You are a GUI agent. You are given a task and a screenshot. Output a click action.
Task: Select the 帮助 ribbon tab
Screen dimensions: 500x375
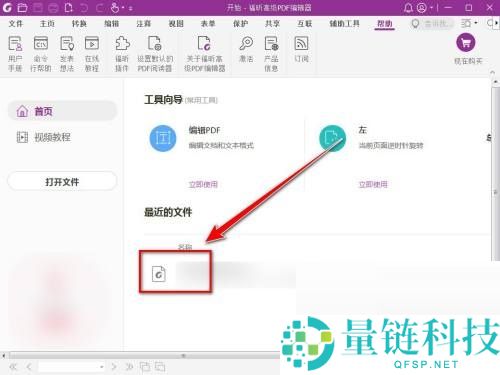384,24
